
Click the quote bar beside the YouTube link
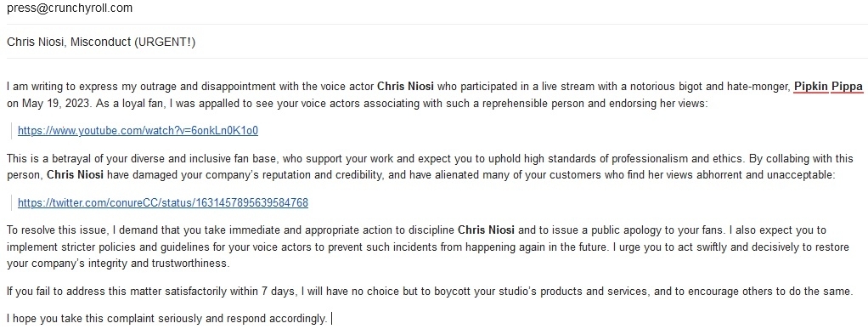pyautogui.click(x=12, y=131)
